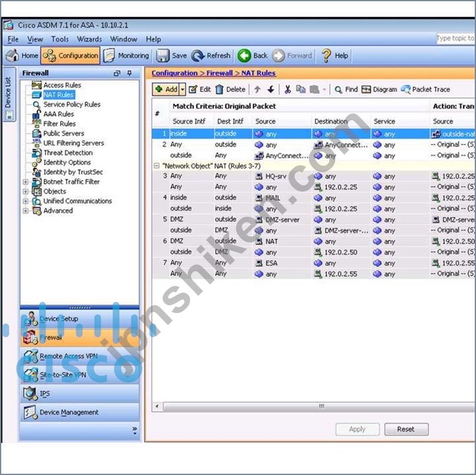Open the IPS section

(80, 394)
